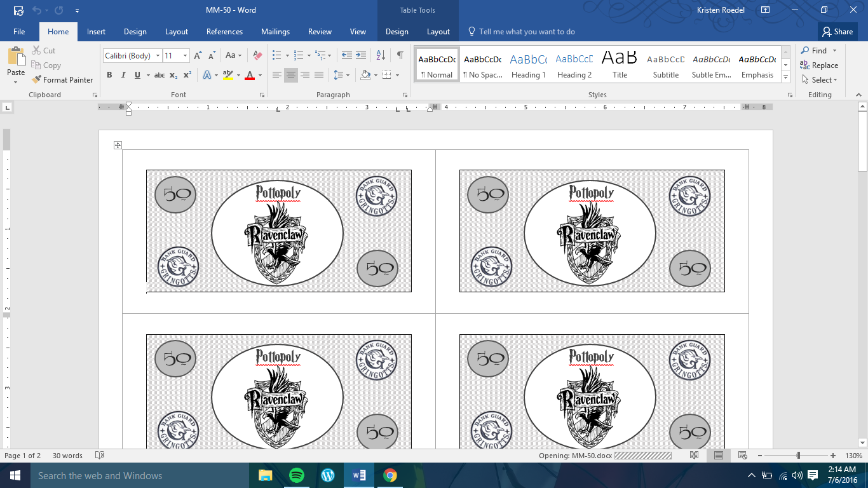Image resolution: width=868 pixels, height=488 pixels.
Task: Click the Redo icon in title bar
Action: click(59, 11)
